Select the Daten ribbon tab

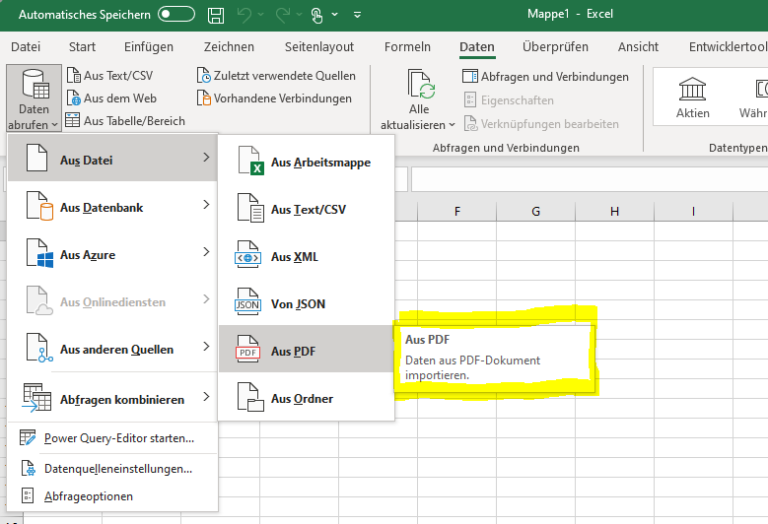point(477,47)
